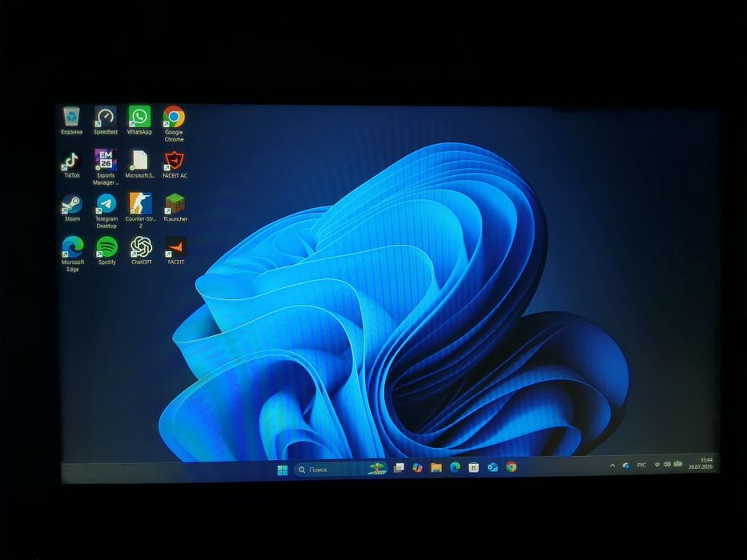Open File Explorer from the taskbar
Viewport: 747px width, 560px height.
[436, 468]
